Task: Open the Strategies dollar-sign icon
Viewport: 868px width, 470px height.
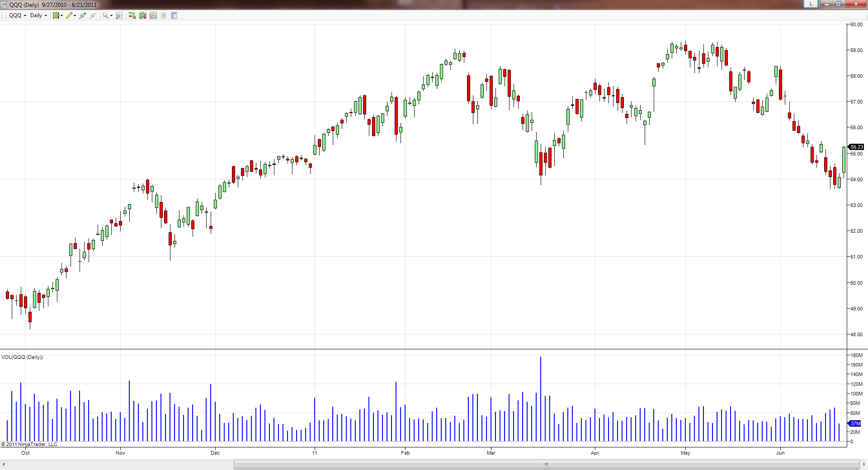Action: (x=164, y=15)
